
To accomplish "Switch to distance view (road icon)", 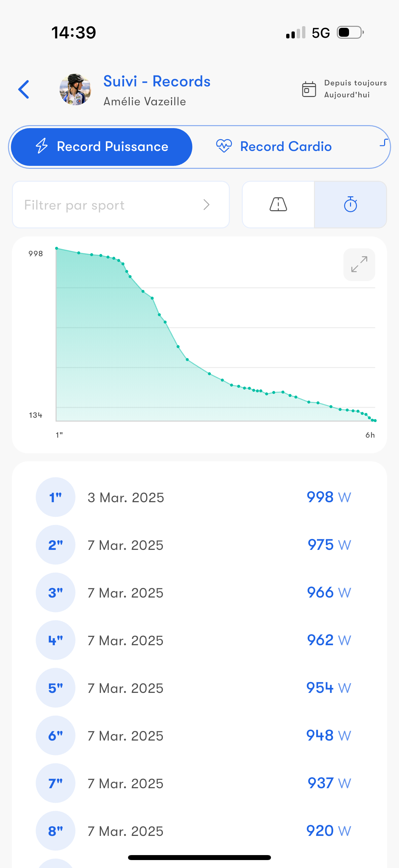I will point(278,205).
